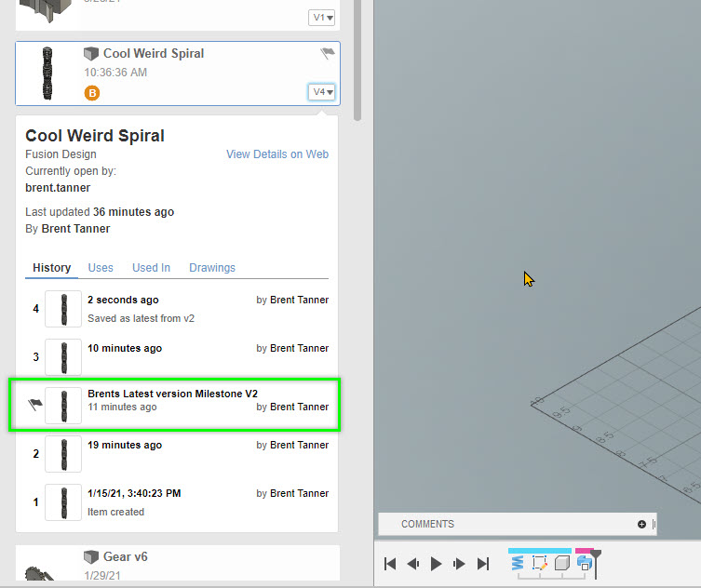Select the Milestone V2 version thumbnail
The height and width of the screenshot is (588, 701).
point(63,406)
